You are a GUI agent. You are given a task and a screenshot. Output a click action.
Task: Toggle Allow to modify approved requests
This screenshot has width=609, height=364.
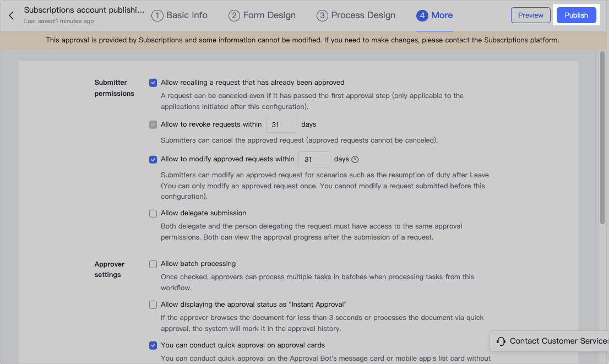pos(153,160)
